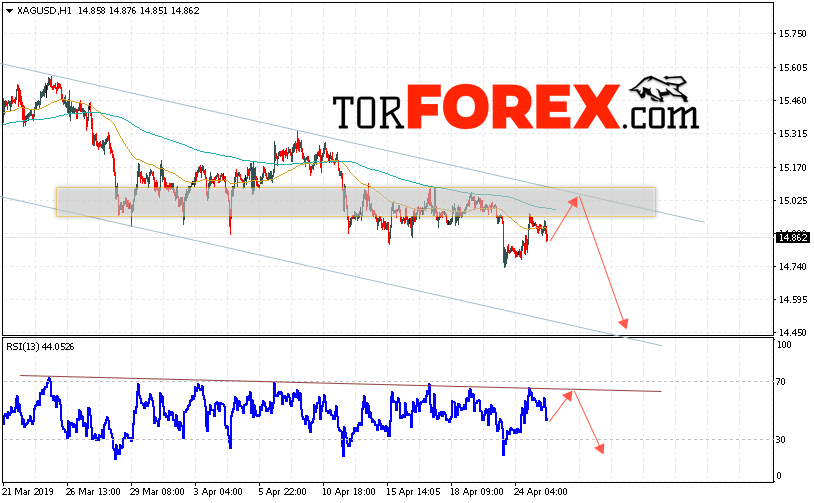This screenshot has width=814, height=503.
Task: Click the open price value 14.858 in header
Action: click(x=91, y=11)
